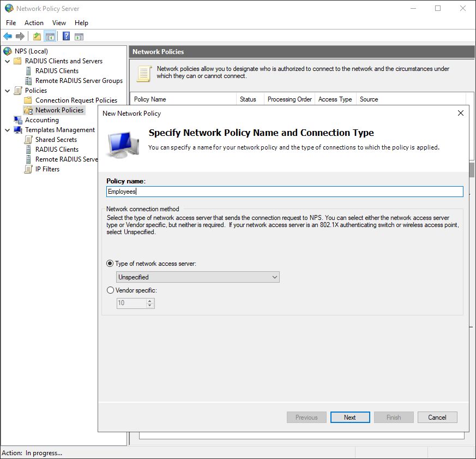Click the Templates Management computer icon
Image resolution: width=476 pixels, height=459 pixels.
coord(18,130)
